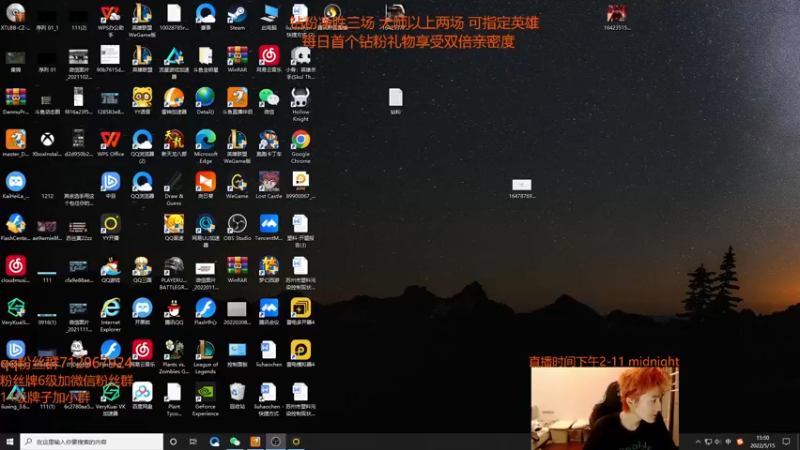Switch to YY on the taskbar
Viewport: 800px width, 450px height.
(296, 441)
